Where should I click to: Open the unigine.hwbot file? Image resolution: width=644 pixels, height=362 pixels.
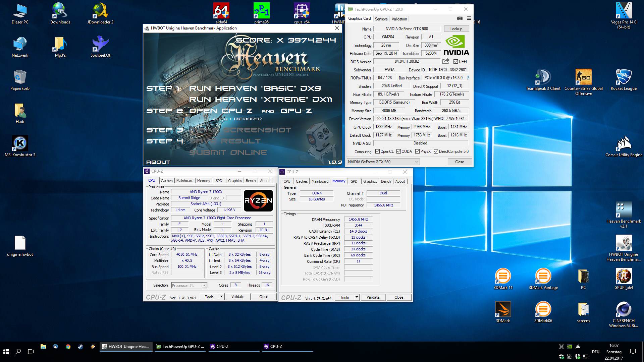point(20,245)
